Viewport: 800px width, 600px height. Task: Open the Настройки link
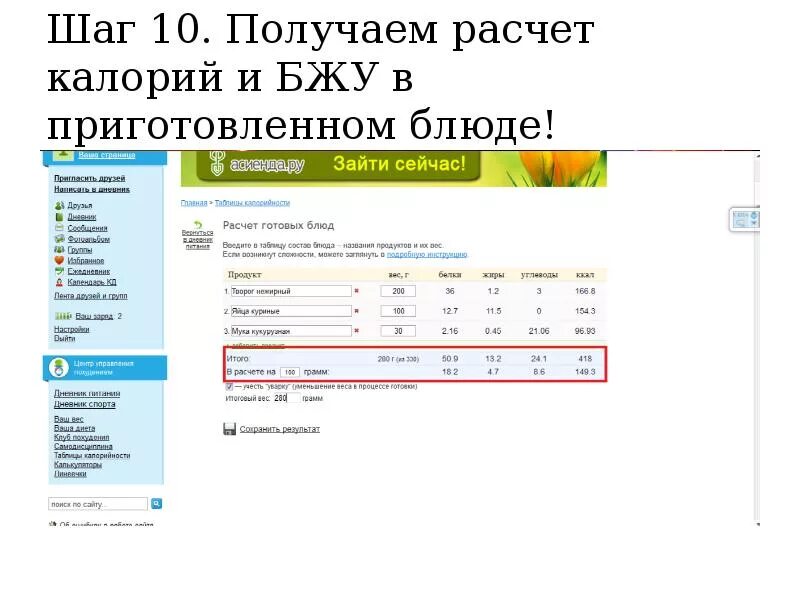(x=71, y=329)
